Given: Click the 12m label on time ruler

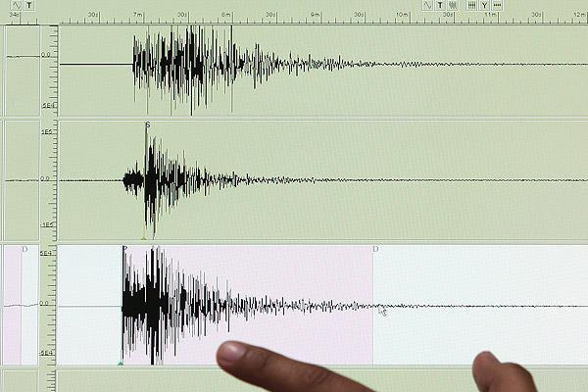Looking at the screenshot, I should tap(579, 15).
